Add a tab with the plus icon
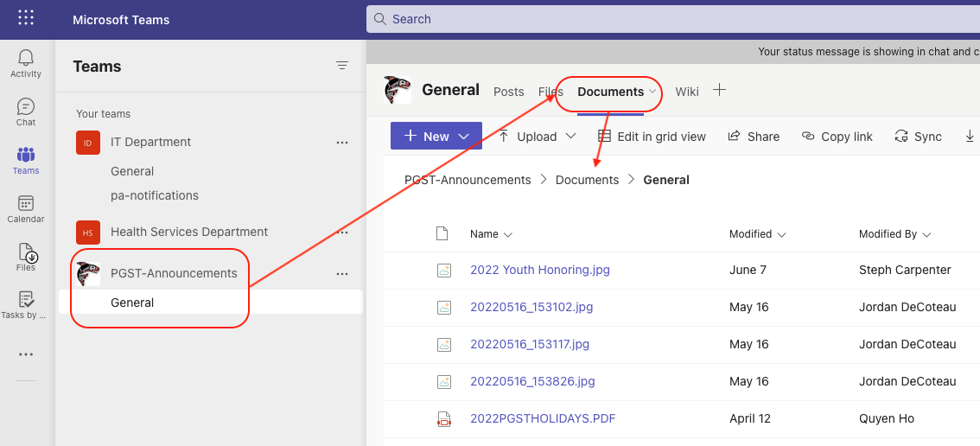Image resolution: width=980 pixels, height=446 pixels. (719, 90)
